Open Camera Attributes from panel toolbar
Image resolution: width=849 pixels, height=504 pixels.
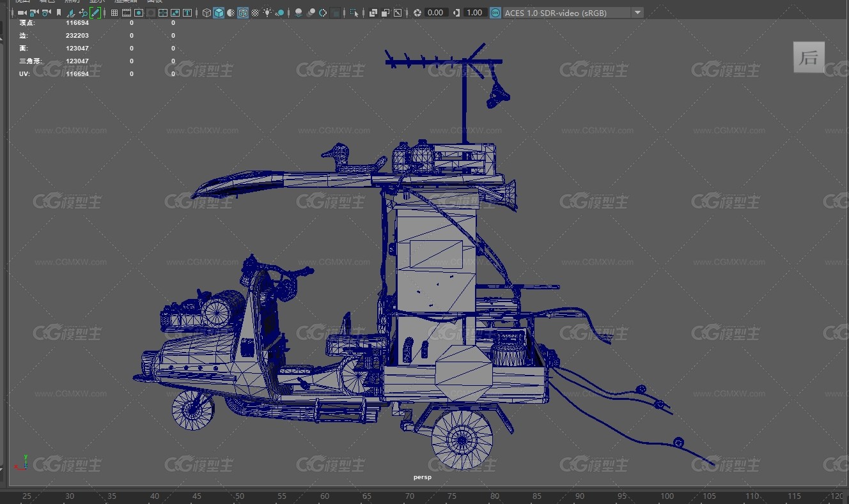pyautogui.click(x=46, y=13)
